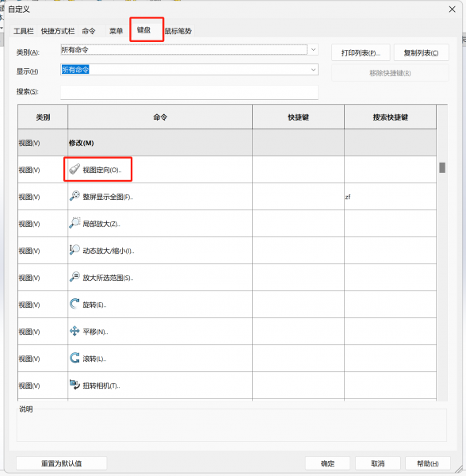Click the shortcut cell for 旋转(E)
This screenshot has height=476, width=466.
click(x=298, y=305)
